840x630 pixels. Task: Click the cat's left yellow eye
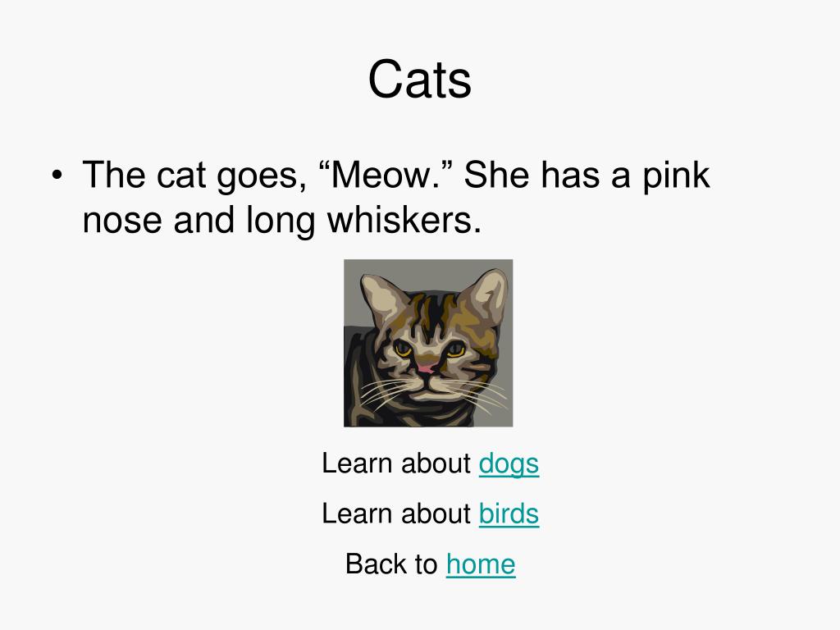[403, 349]
